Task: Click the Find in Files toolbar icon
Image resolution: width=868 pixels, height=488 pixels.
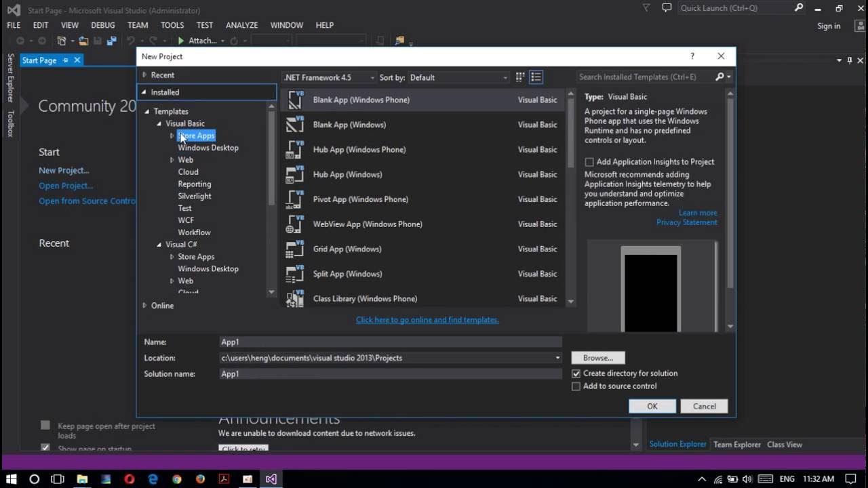Action: pyautogui.click(x=399, y=41)
